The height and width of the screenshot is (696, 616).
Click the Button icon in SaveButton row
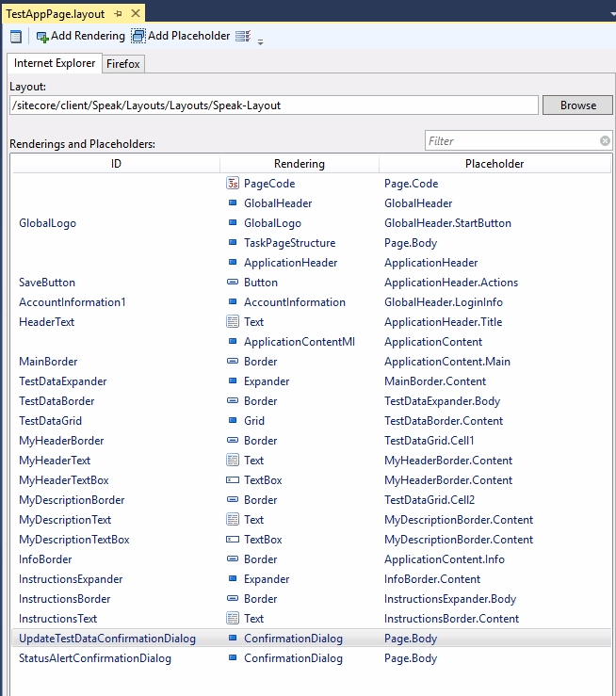pyautogui.click(x=233, y=282)
